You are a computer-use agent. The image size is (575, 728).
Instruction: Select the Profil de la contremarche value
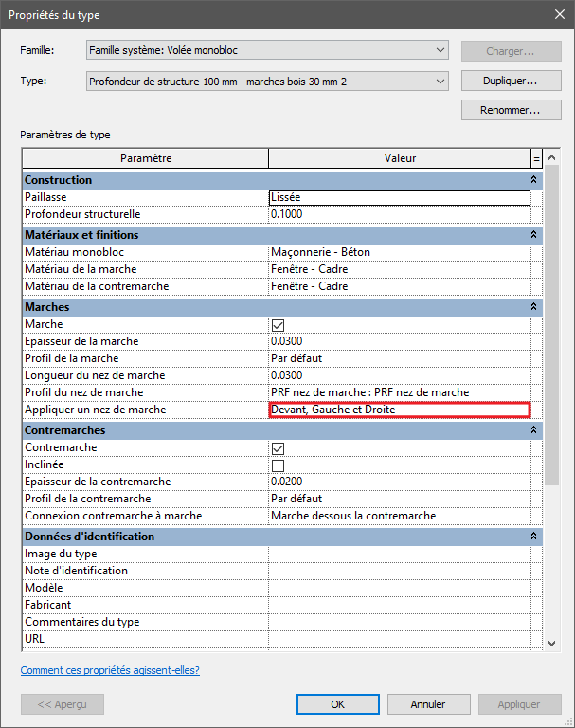(400, 499)
